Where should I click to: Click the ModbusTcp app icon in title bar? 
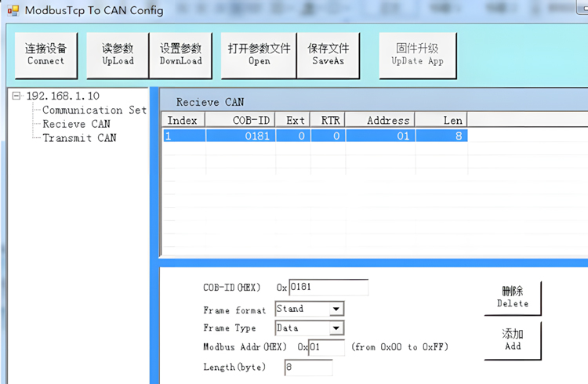(x=13, y=11)
